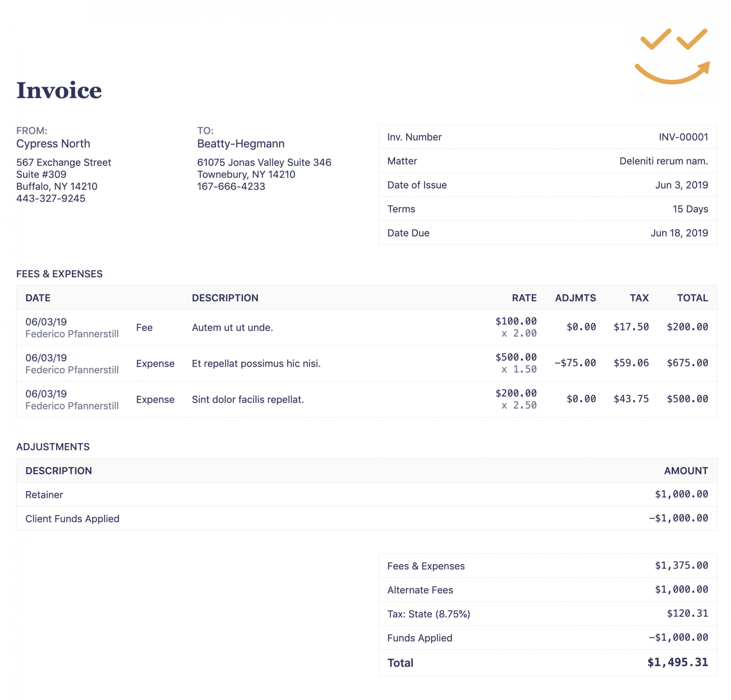Screen dimensions: 731x700
Task: Click Client Funds Applied amount −$1,000.00
Action: tap(678, 518)
